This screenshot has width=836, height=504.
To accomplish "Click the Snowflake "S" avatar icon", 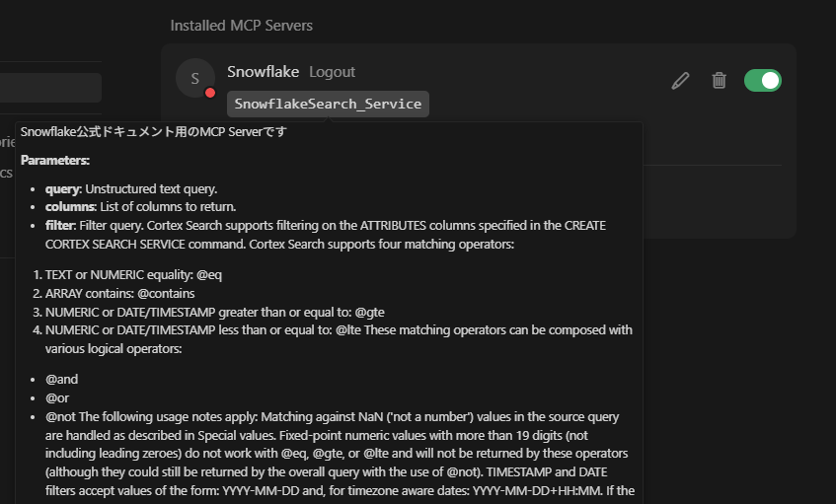I will click(x=194, y=79).
